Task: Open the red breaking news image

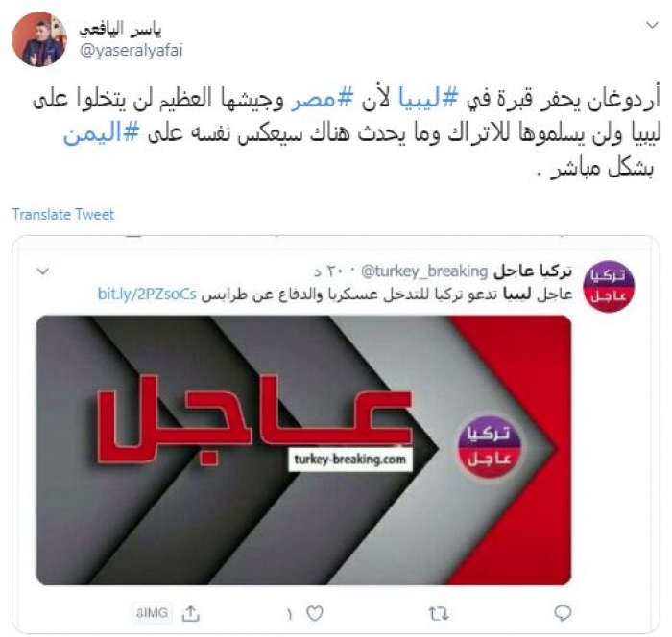Action: click(303, 450)
